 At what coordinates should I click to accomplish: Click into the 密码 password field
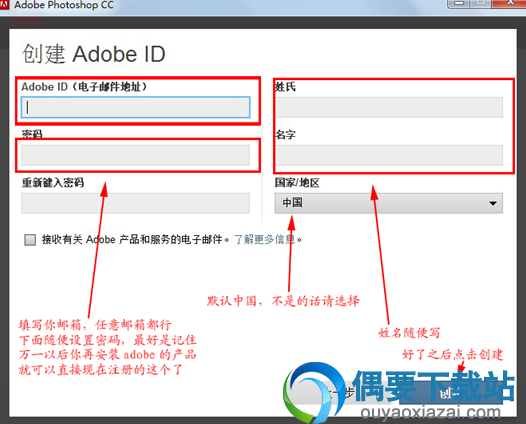pyautogui.click(x=136, y=155)
